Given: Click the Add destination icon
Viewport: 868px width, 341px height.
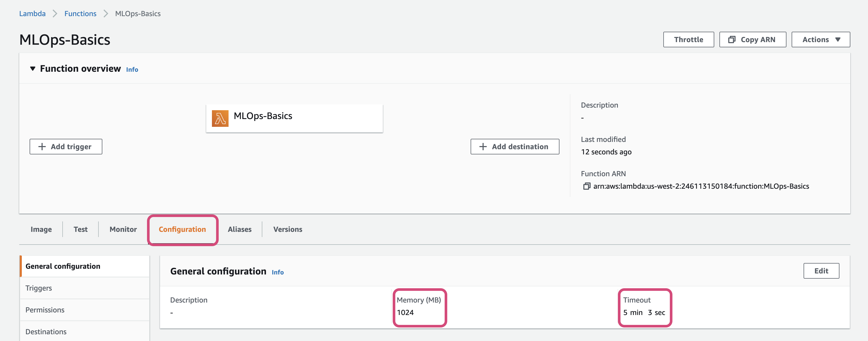Looking at the screenshot, I should point(514,146).
